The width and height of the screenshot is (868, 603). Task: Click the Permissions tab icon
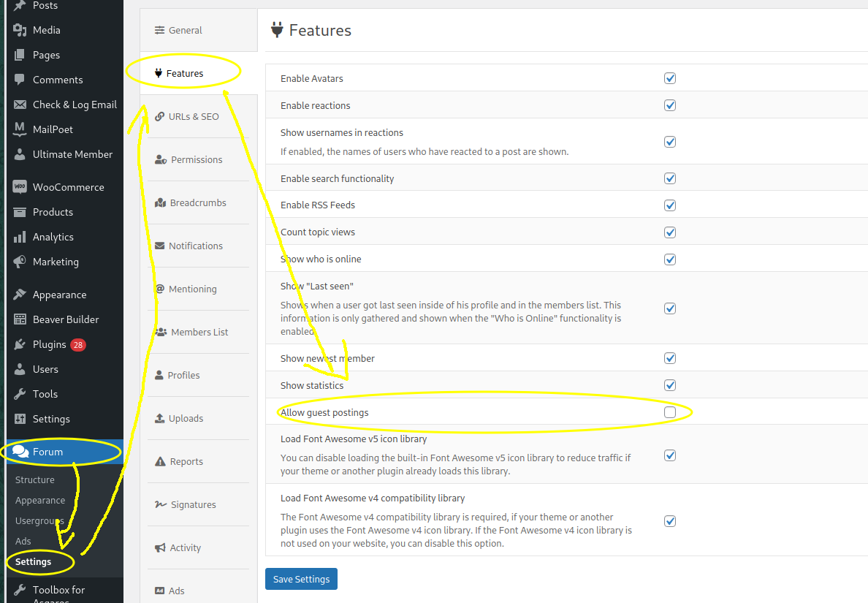161,160
